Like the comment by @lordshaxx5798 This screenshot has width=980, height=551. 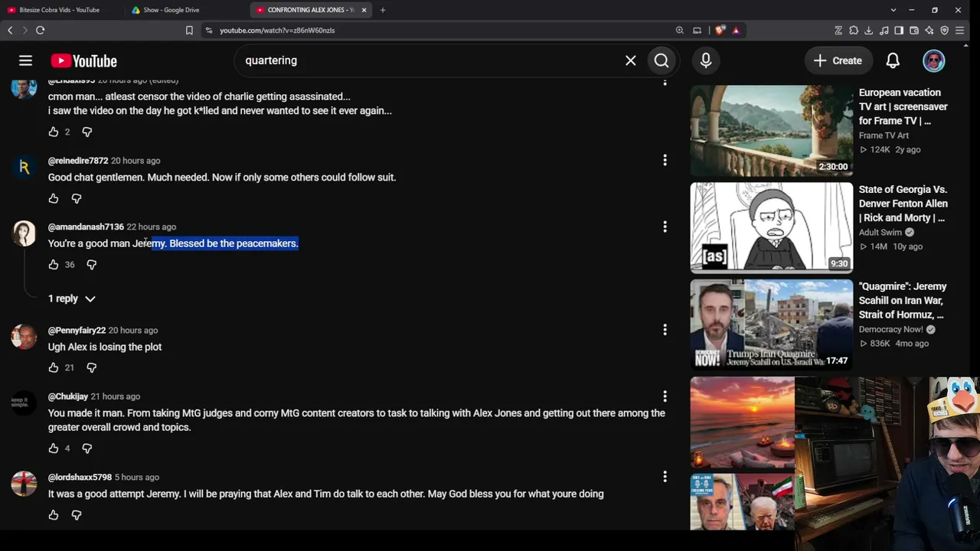tap(54, 515)
